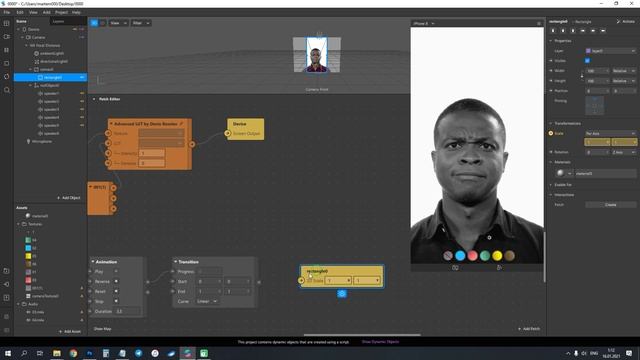
Task: Collapse the nullObject0 tree node
Action: (x=31, y=85)
